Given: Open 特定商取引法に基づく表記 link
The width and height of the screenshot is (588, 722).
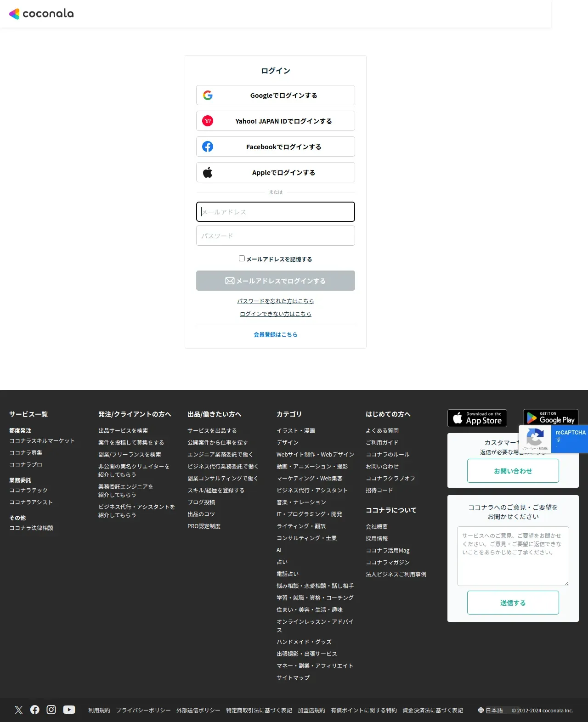Looking at the screenshot, I should (x=259, y=711).
